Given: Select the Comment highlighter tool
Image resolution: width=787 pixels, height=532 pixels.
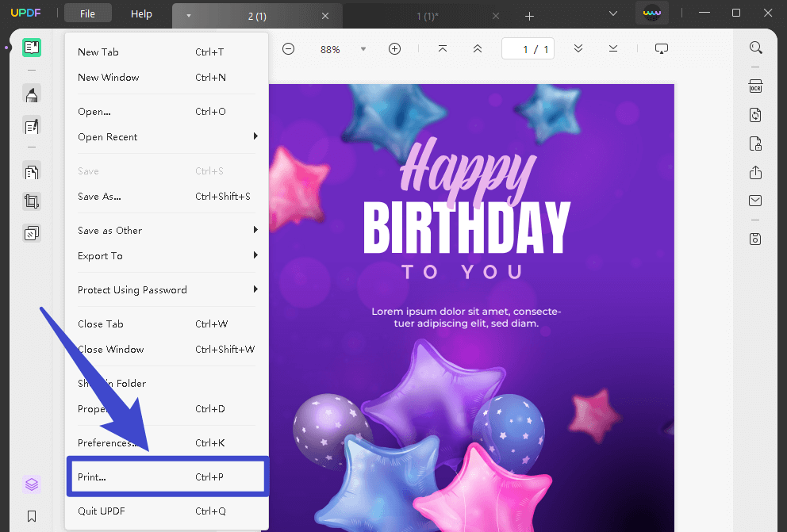Looking at the screenshot, I should 32,94.
